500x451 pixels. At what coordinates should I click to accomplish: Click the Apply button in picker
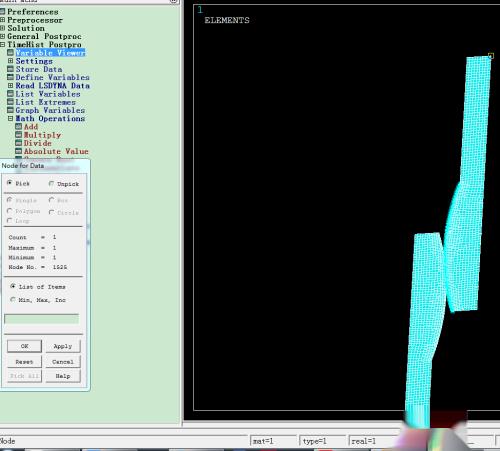click(x=63, y=346)
